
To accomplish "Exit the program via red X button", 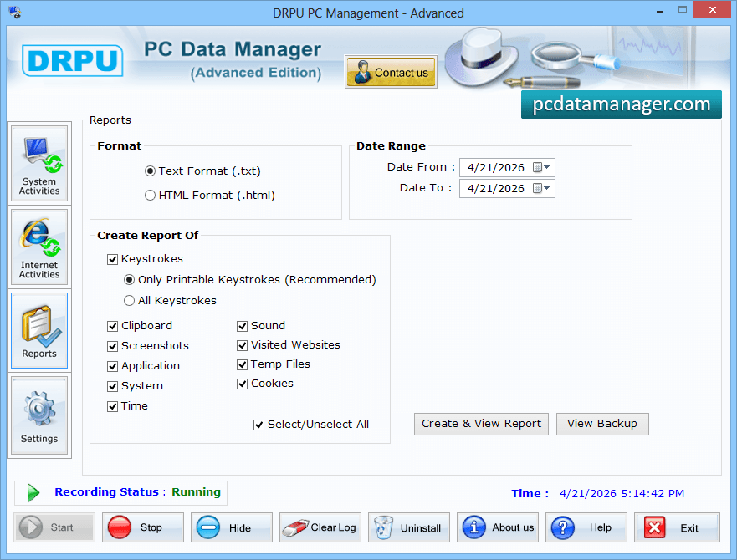I will click(677, 527).
